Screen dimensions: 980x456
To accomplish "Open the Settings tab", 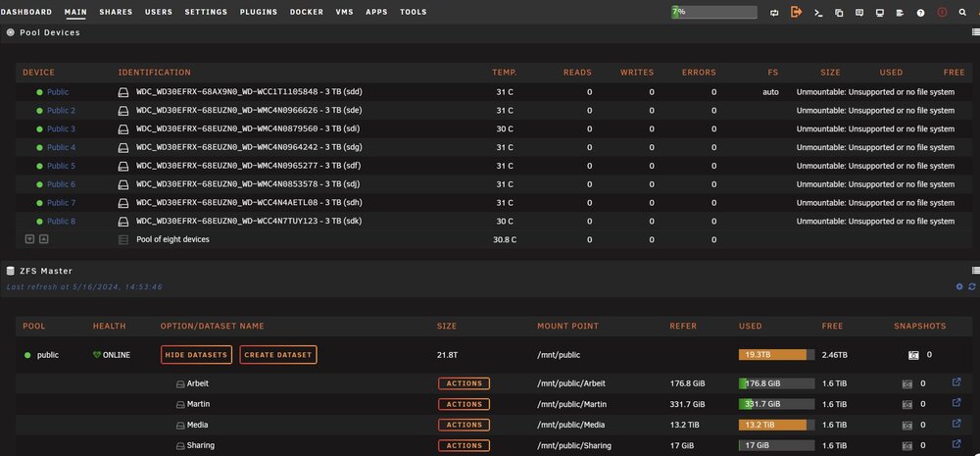I will (206, 12).
